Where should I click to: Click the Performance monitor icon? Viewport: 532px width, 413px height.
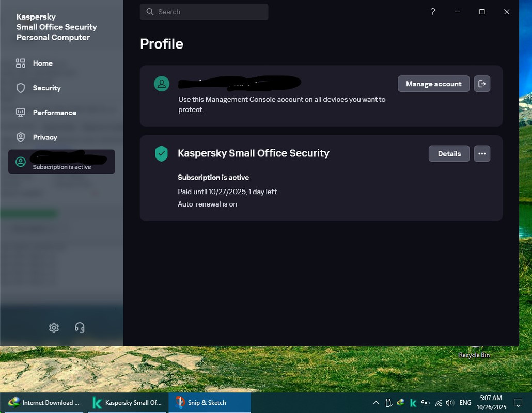coord(20,113)
